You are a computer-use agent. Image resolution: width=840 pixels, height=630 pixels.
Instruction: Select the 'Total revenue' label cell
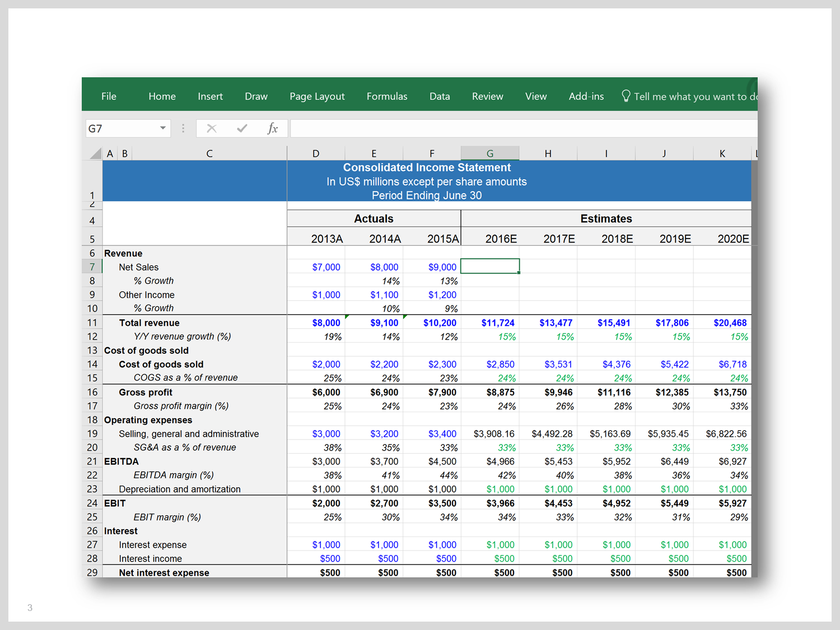[149, 323]
